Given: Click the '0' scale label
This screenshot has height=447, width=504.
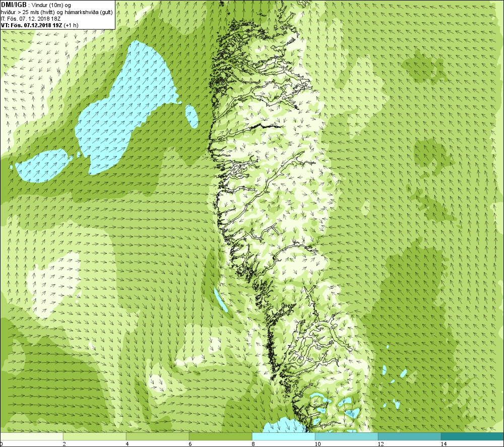Looking at the screenshot, I should tap(2, 444).
